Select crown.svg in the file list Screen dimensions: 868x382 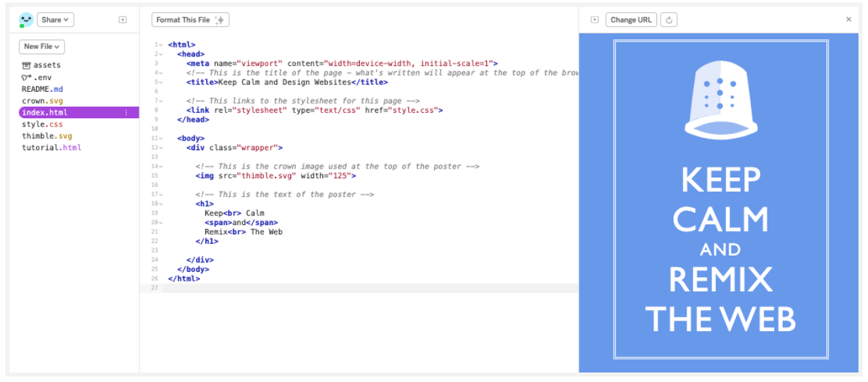pos(43,101)
